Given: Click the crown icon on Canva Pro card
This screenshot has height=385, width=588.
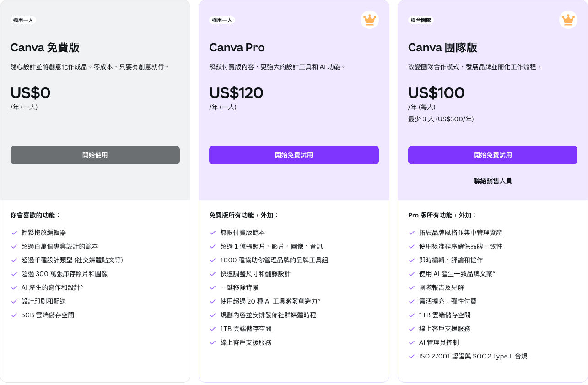Looking at the screenshot, I should (369, 20).
